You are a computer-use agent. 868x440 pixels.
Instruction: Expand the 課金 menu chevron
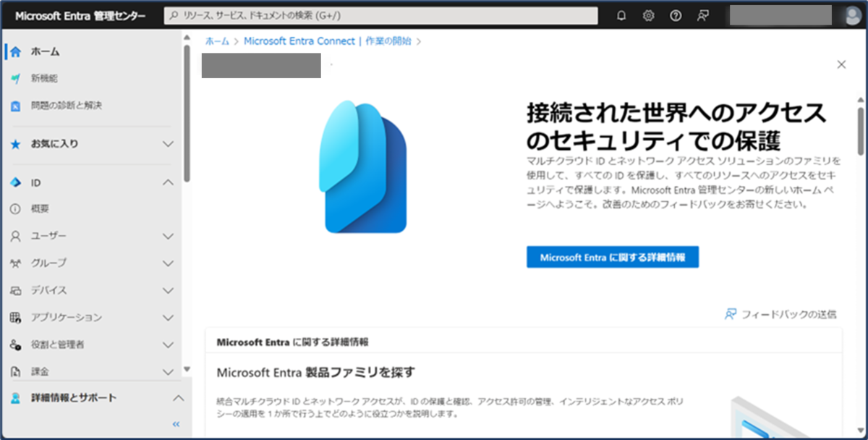point(168,372)
